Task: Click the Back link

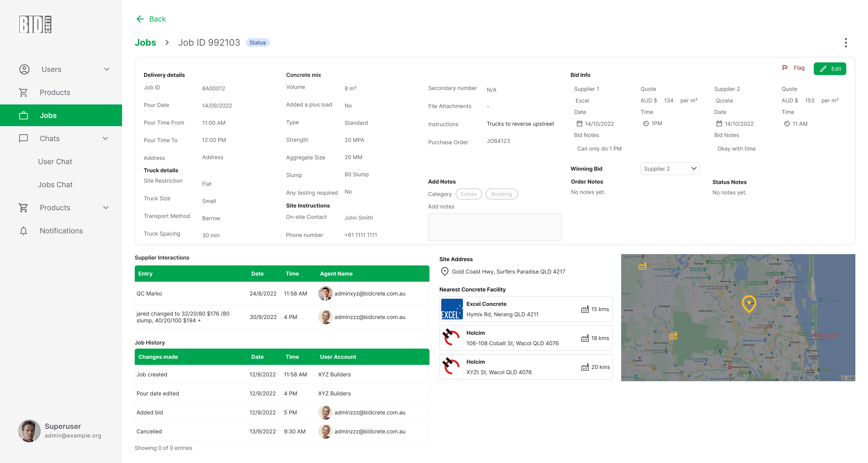Action: 157,19
